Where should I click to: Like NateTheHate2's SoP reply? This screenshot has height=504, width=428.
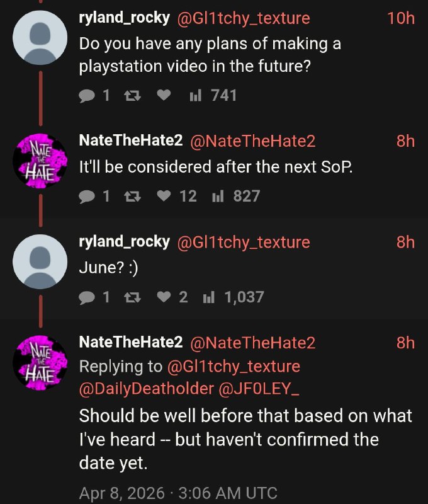pyautogui.click(x=165, y=196)
